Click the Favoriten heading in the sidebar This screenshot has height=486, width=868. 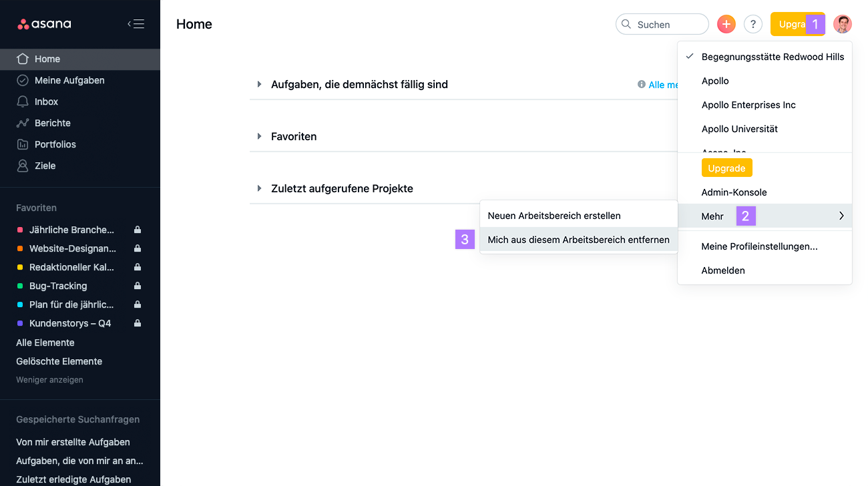[x=36, y=208]
